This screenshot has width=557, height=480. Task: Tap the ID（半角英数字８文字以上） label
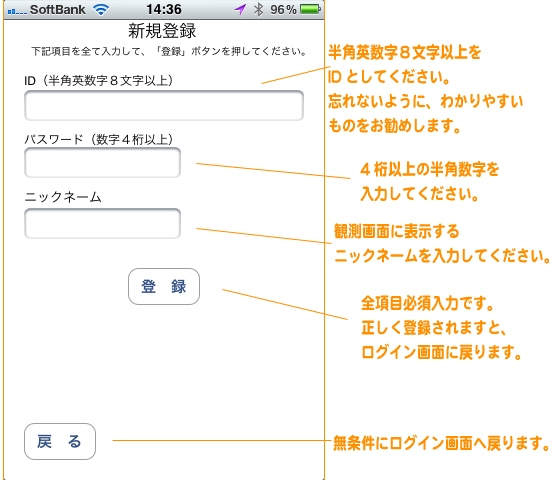pos(99,81)
